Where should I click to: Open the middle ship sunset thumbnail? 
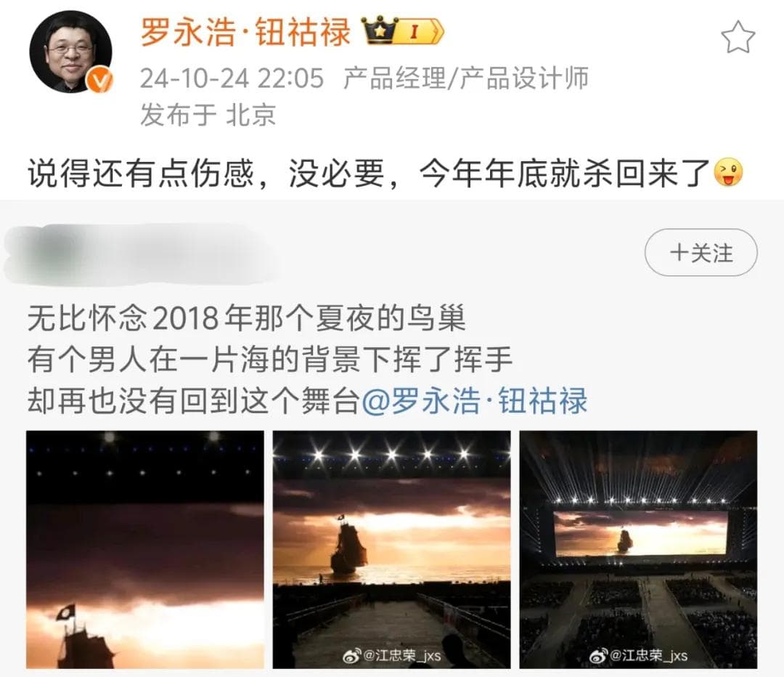click(x=391, y=549)
